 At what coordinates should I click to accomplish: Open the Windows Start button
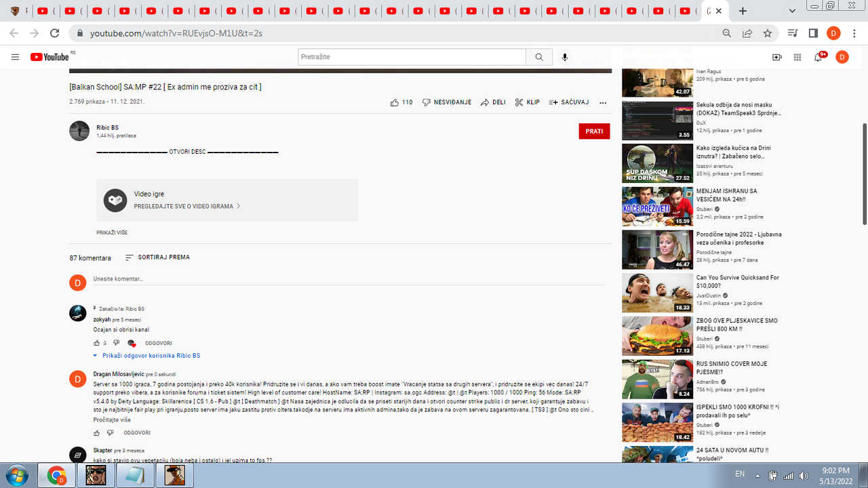pyautogui.click(x=16, y=474)
